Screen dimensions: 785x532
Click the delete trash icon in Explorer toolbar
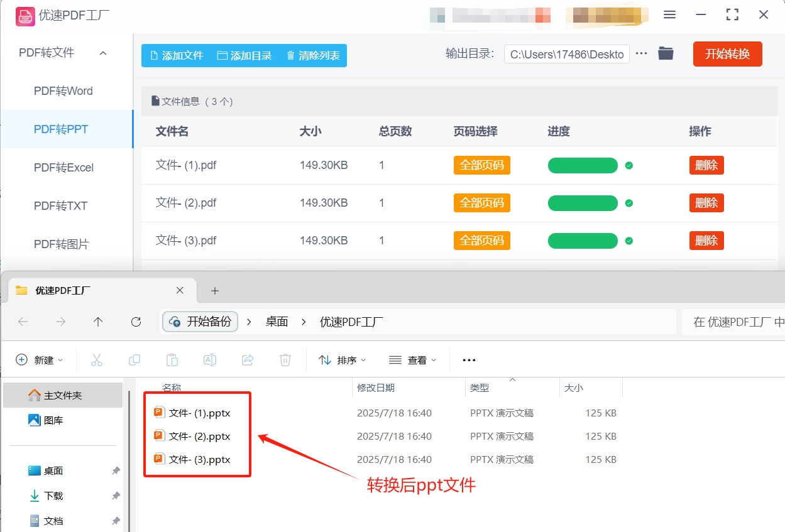click(x=285, y=359)
